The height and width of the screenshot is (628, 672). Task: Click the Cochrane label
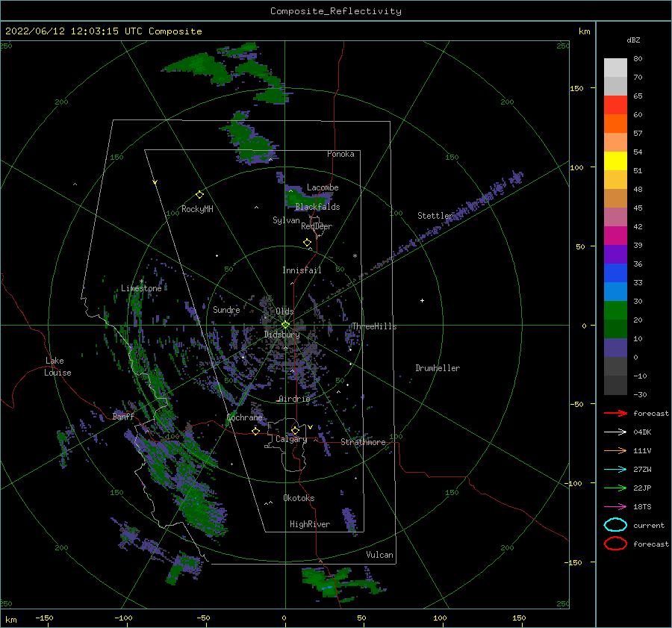coord(244,417)
